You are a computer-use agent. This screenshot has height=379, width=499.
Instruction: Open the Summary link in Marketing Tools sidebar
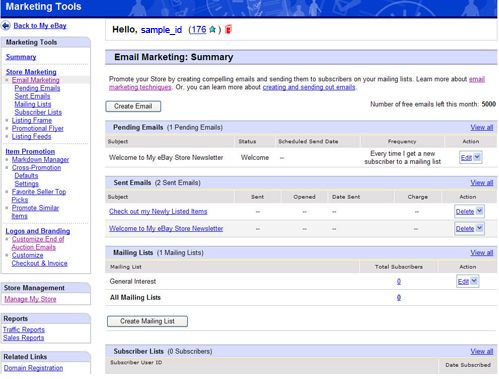(x=21, y=57)
